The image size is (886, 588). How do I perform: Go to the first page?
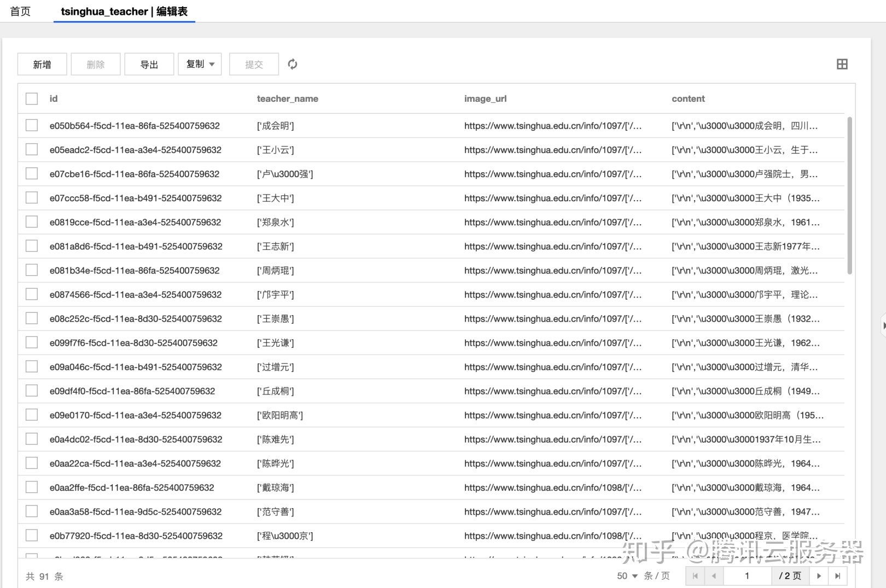tap(695, 576)
